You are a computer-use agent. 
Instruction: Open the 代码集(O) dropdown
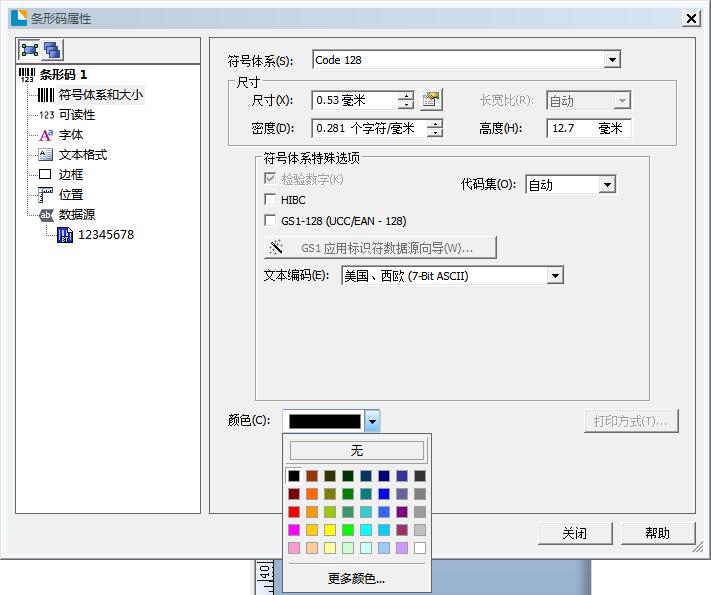click(607, 185)
